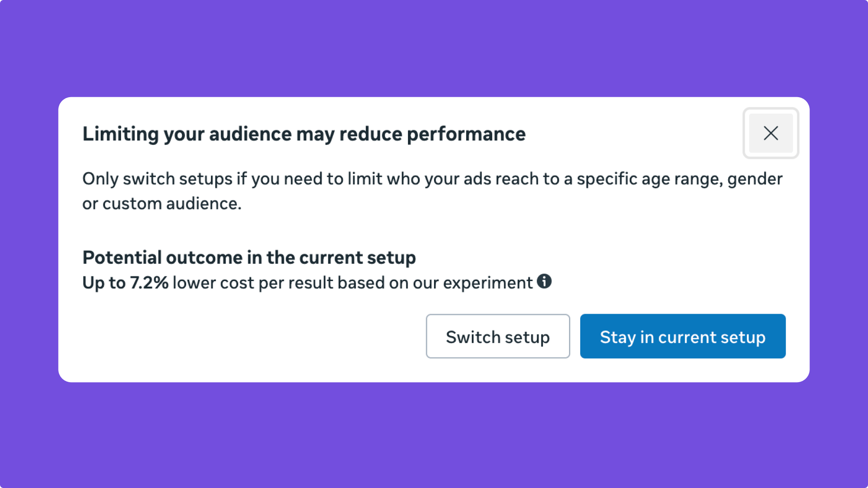Image resolution: width=868 pixels, height=488 pixels.
Task: Click 'lower cost per result' text
Action: [253, 283]
